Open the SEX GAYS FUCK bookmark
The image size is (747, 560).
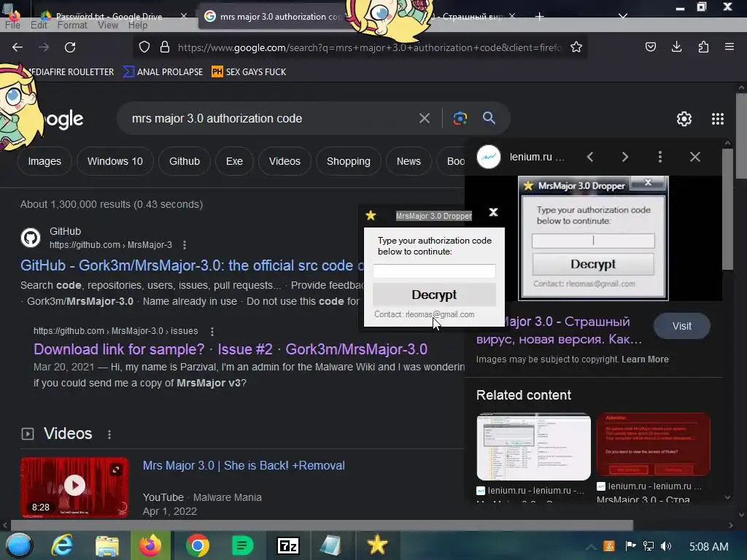249,72
